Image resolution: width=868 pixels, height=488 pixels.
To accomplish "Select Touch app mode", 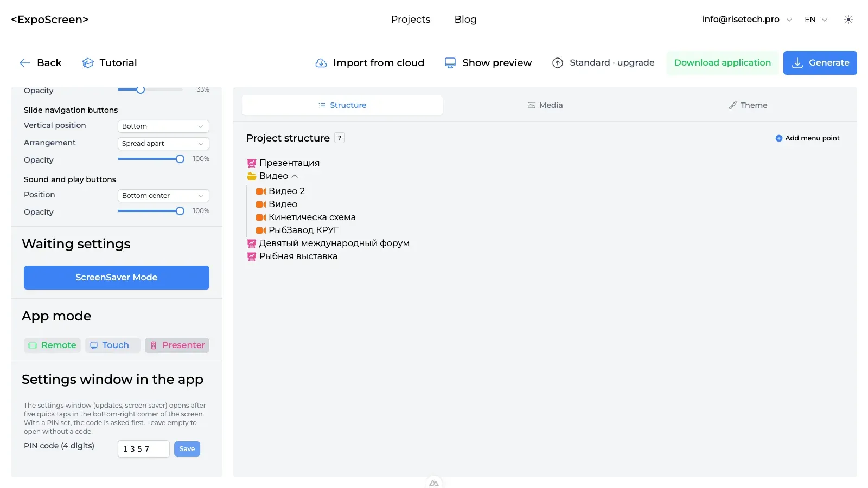I will (x=112, y=345).
